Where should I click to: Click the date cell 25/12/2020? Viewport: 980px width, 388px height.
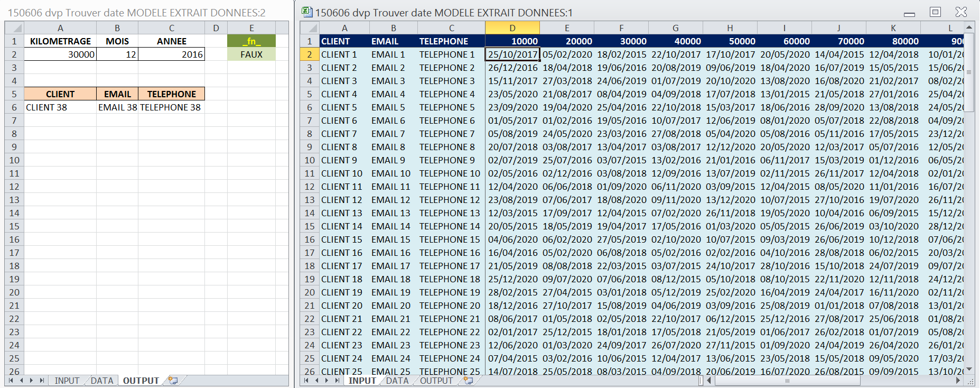pos(512,279)
